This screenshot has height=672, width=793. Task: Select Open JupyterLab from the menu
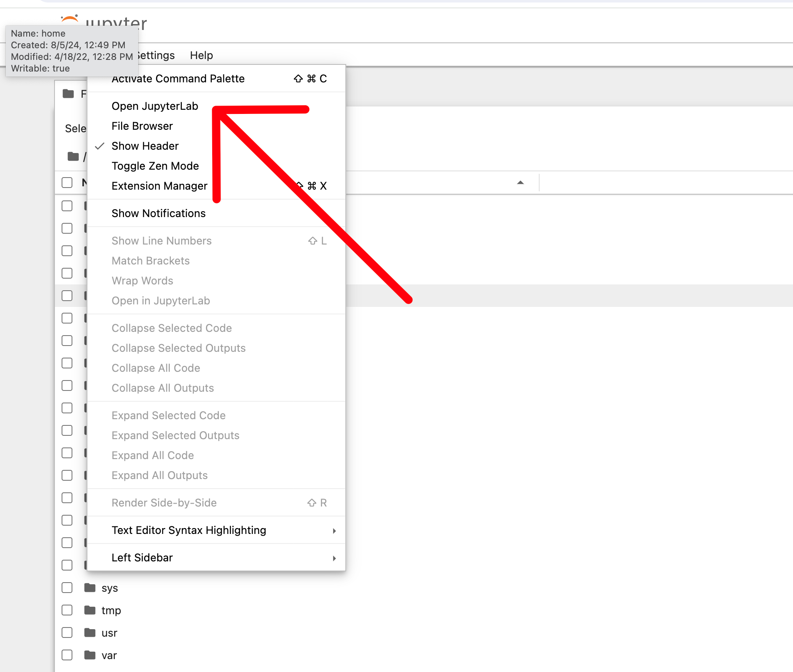(216, 106)
